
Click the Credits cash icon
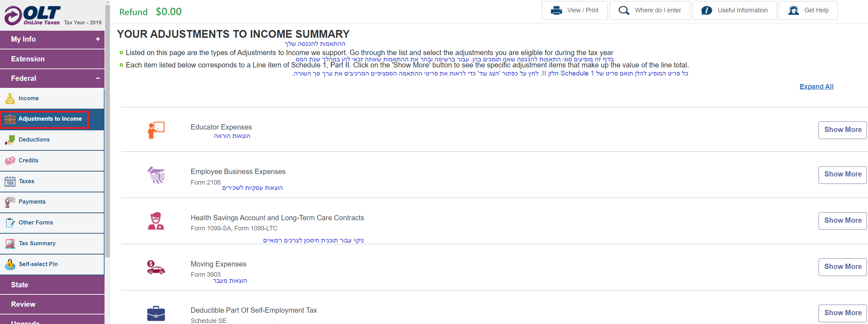tap(10, 161)
